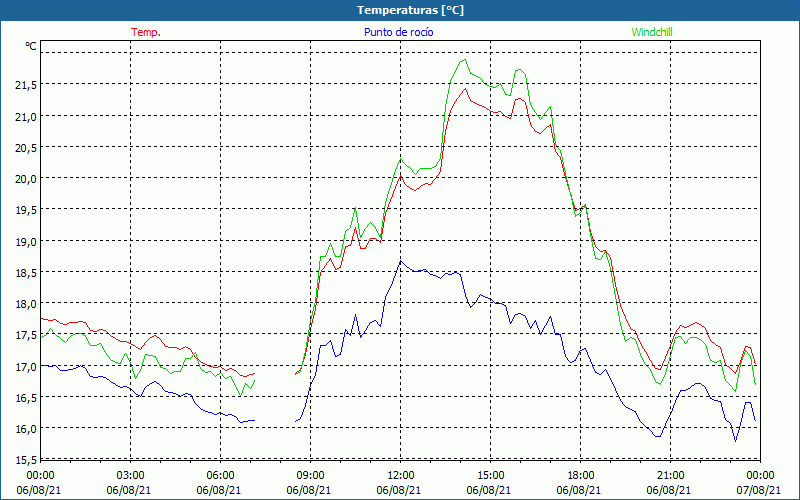
Task: Click the 19,0 y-axis value
Action: click(x=26, y=242)
